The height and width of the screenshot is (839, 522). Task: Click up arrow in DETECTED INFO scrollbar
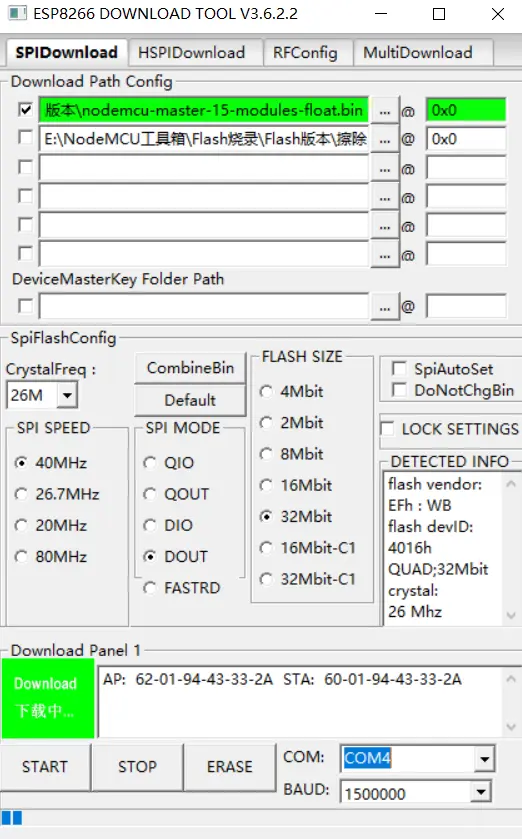511,484
